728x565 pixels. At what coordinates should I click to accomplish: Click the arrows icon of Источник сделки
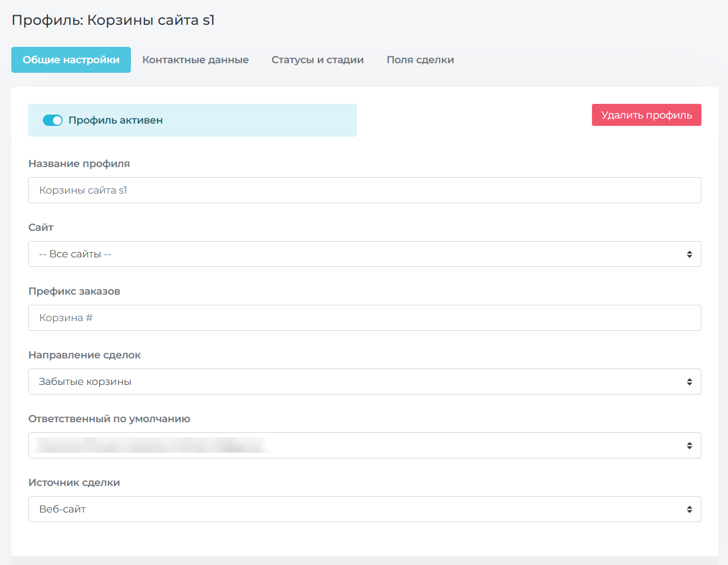coord(689,510)
